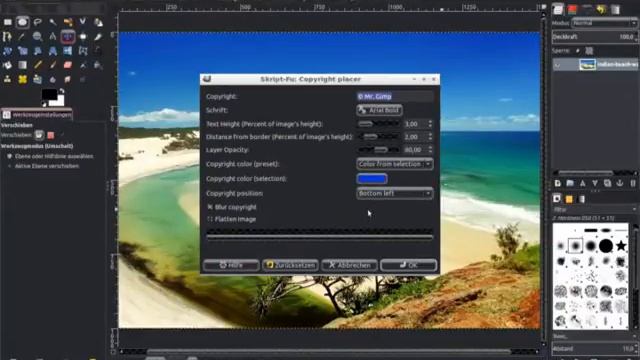640x360 pixels.
Task: Select the Clone stamp tool
Action: [8, 80]
